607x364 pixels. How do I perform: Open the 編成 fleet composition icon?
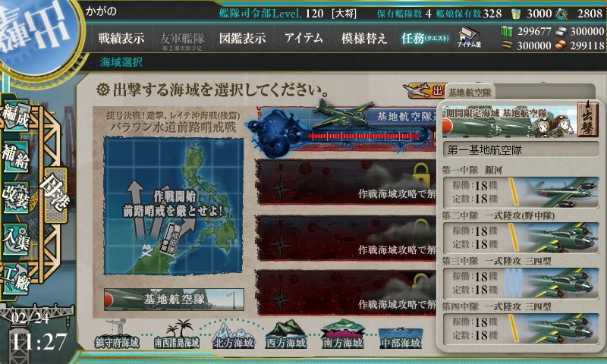[x=16, y=116]
